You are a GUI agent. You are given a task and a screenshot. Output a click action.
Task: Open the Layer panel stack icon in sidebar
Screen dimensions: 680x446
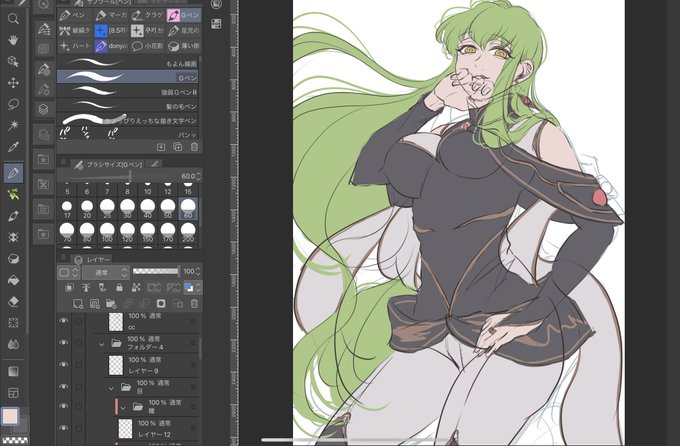pos(43,109)
